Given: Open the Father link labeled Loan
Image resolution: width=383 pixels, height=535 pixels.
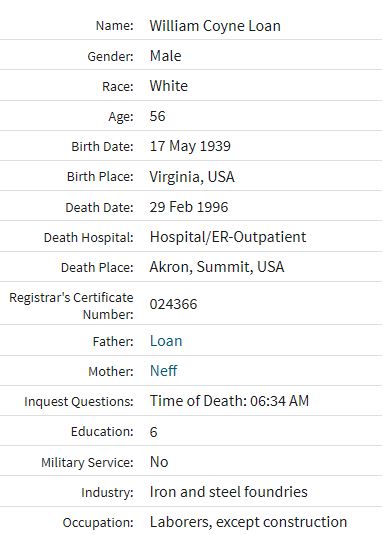Looking at the screenshot, I should (x=166, y=341).
